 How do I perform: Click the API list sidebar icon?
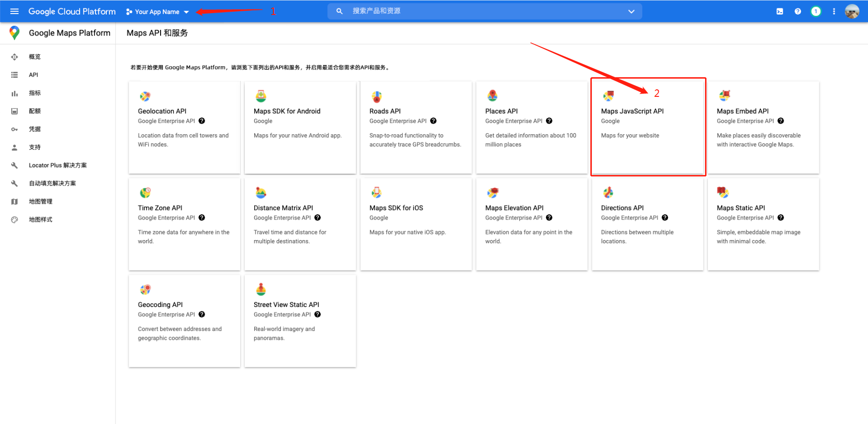pos(15,75)
